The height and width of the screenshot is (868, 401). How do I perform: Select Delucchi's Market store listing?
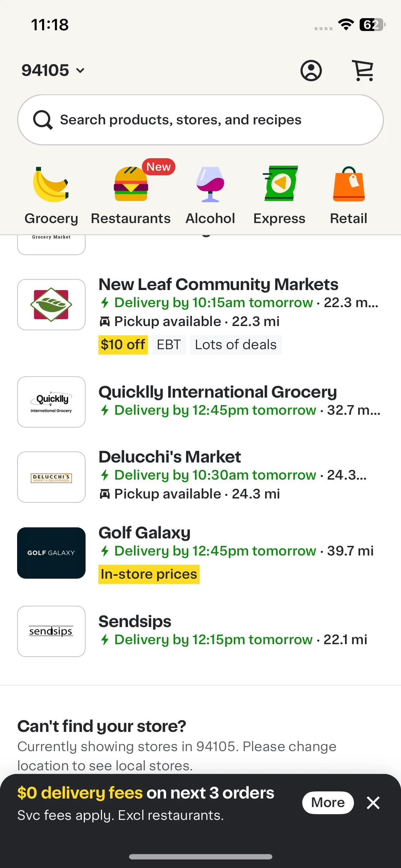pos(200,476)
